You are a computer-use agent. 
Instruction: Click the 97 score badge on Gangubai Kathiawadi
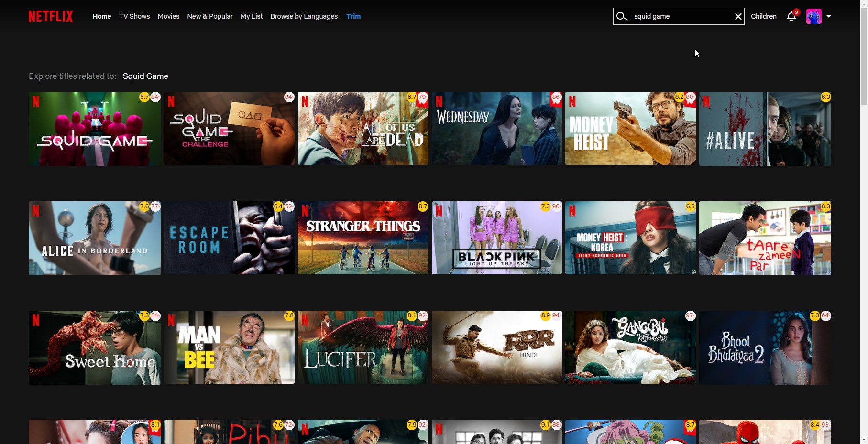click(690, 316)
